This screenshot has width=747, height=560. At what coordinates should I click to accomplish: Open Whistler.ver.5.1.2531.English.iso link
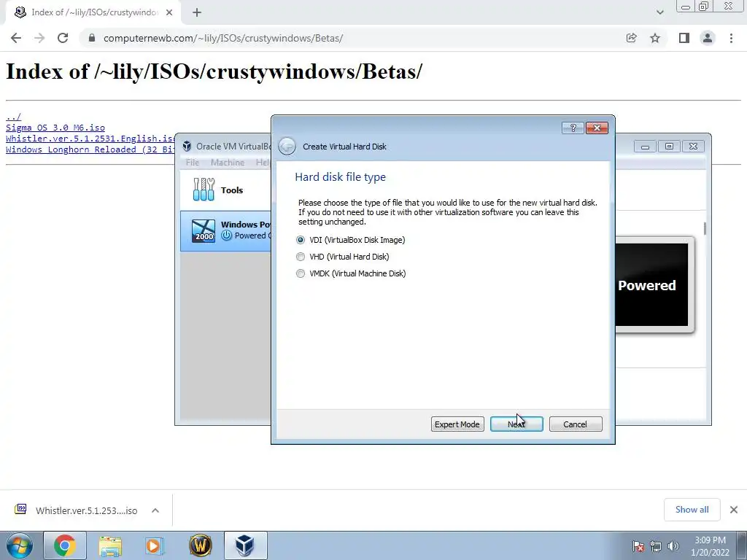90,139
